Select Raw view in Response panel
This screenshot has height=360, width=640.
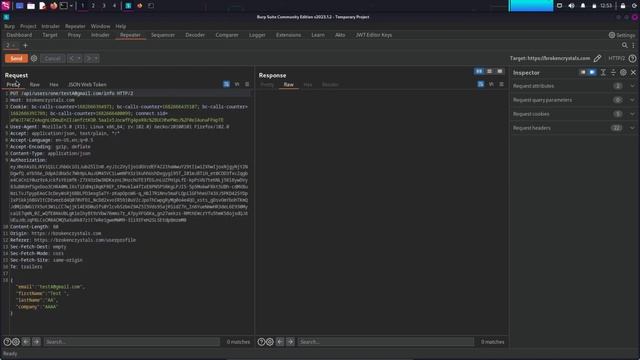(289, 84)
